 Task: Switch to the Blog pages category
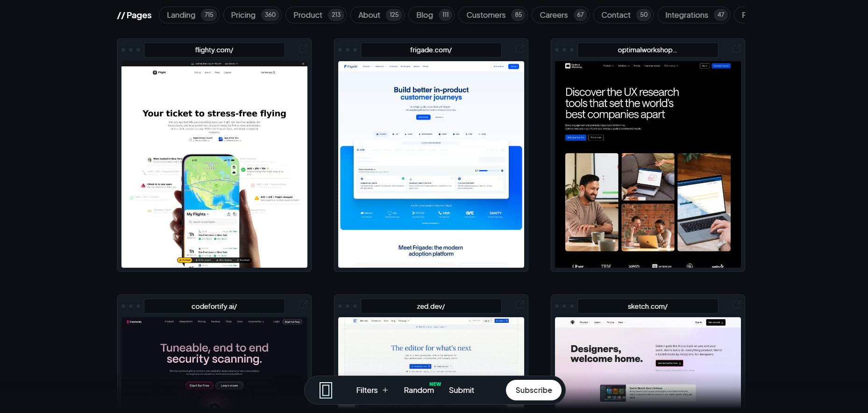(x=431, y=15)
